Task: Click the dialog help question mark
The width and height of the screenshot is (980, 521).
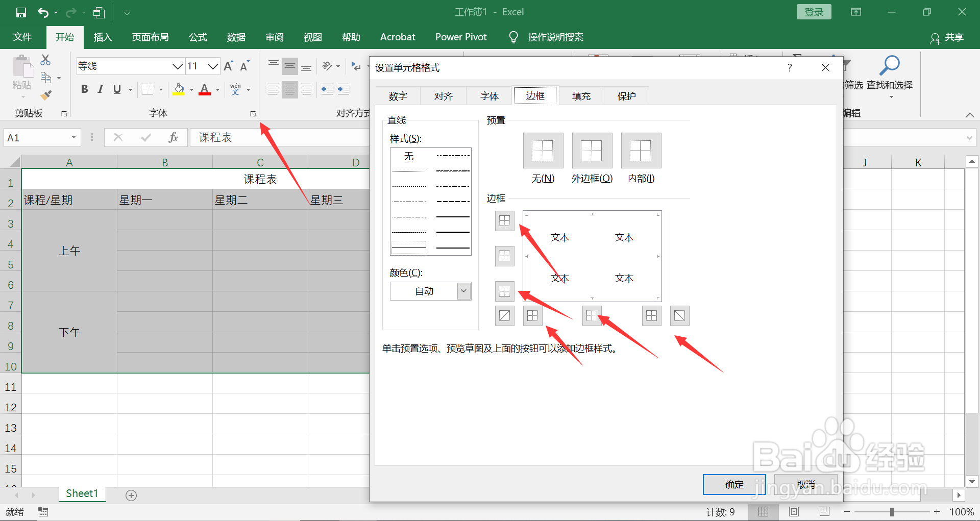Action: tap(790, 68)
